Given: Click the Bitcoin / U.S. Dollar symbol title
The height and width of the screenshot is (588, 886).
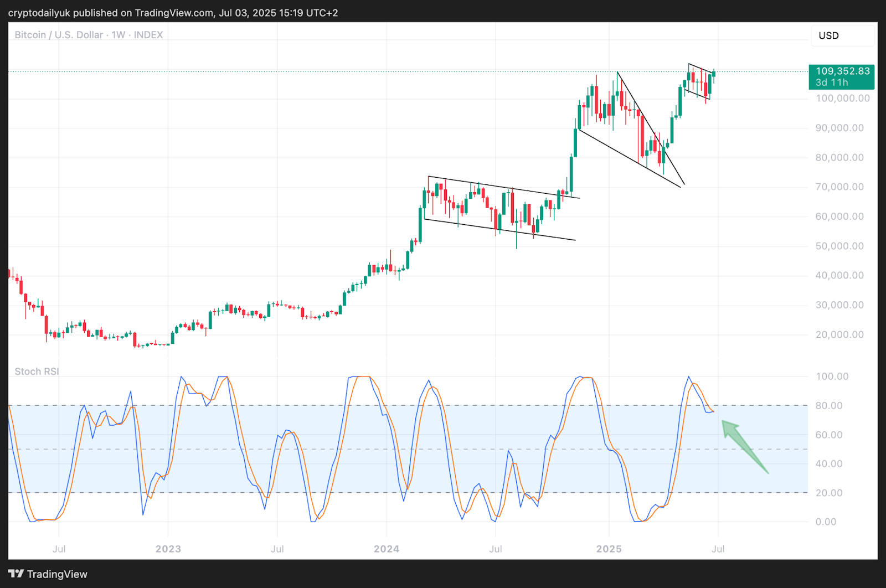Looking at the screenshot, I should coord(58,35).
